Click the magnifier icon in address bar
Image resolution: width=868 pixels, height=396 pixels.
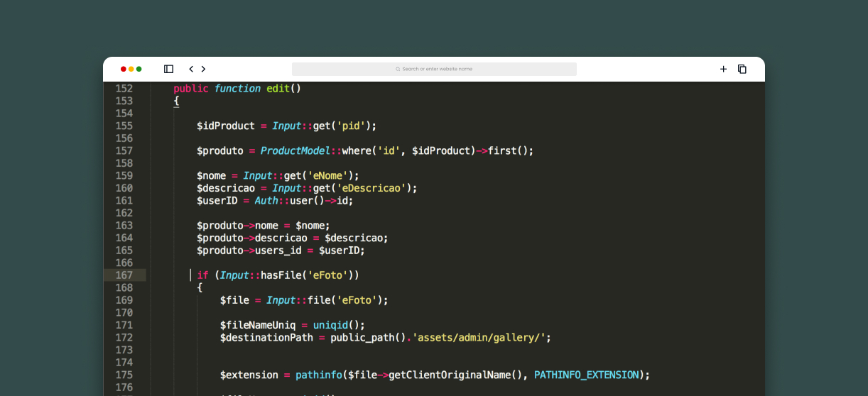pos(398,69)
